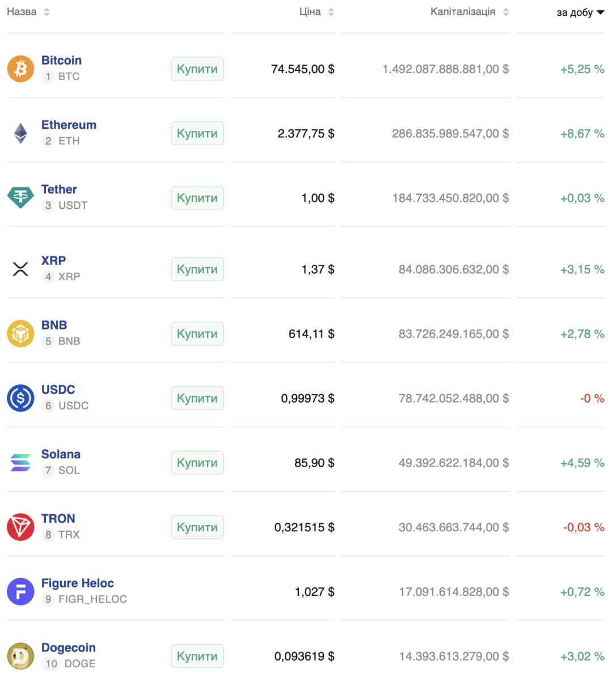Image resolution: width=616 pixels, height=681 pixels.
Task: Click the Bitcoin coin logo icon
Action: [x=20, y=69]
